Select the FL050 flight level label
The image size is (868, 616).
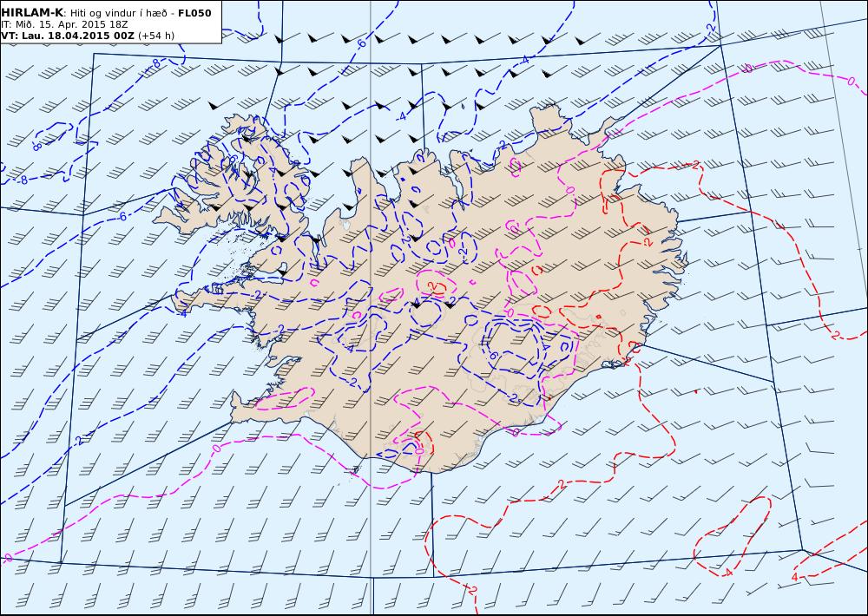point(194,13)
